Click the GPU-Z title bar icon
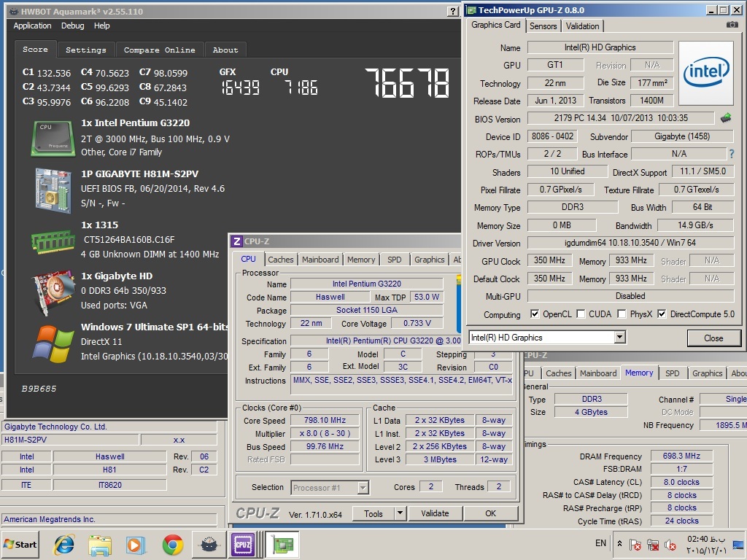The width and height of the screenshot is (747, 560). 472,10
